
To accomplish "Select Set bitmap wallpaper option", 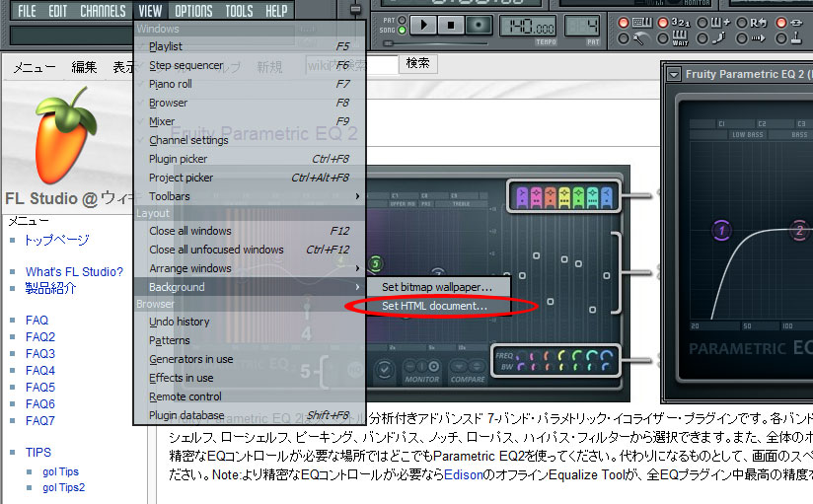I will pyautogui.click(x=439, y=287).
